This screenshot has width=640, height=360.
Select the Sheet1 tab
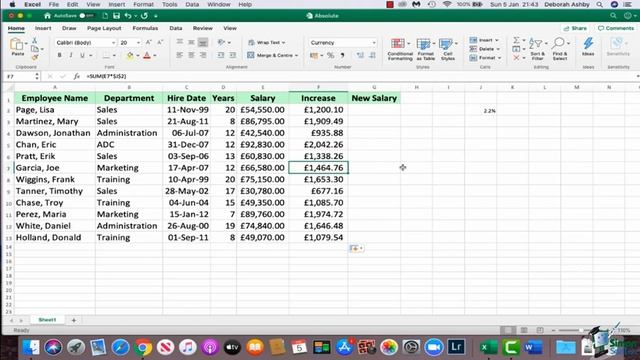click(x=47, y=320)
